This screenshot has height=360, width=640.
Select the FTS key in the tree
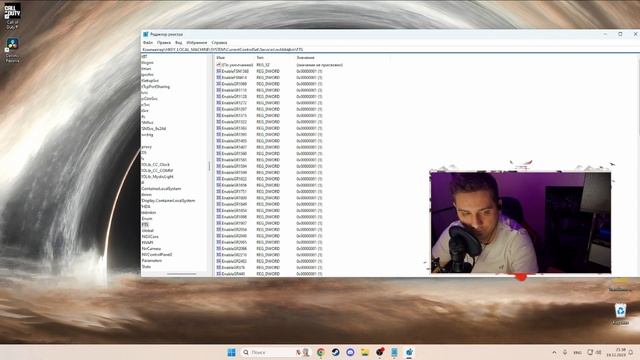click(145, 224)
